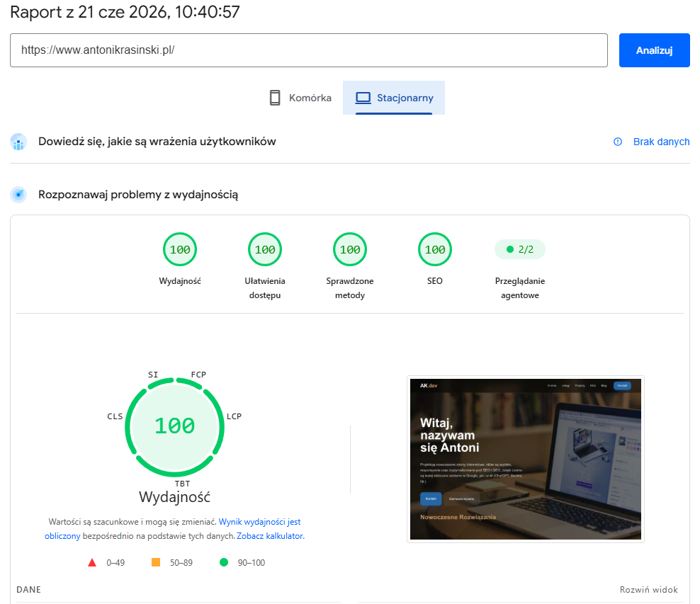
Task: Open the Zobacz kalkulator link
Action: [x=270, y=536]
